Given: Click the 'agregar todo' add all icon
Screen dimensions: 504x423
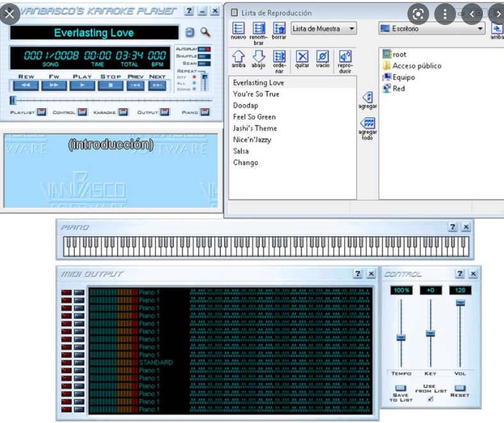Looking at the screenshot, I should pyautogui.click(x=368, y=123).
